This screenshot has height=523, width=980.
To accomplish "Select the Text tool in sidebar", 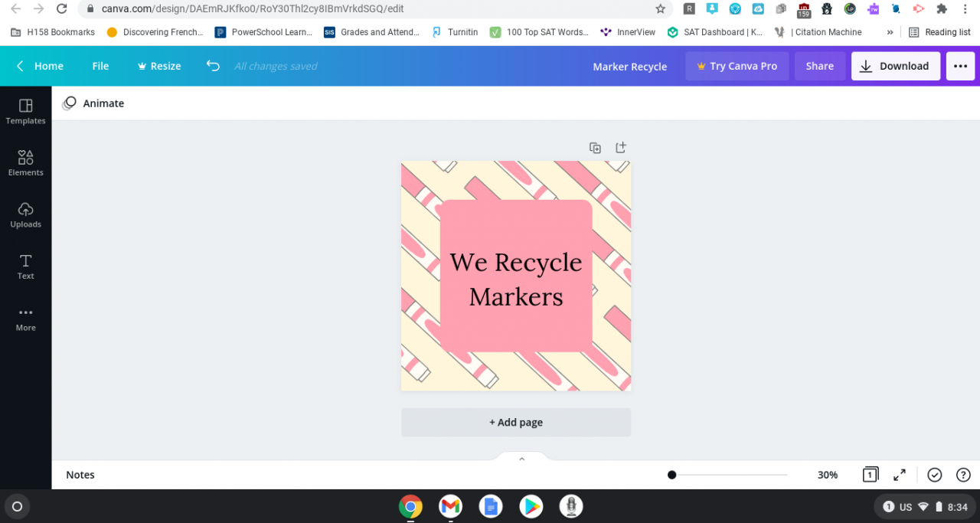I will point(25,266).
